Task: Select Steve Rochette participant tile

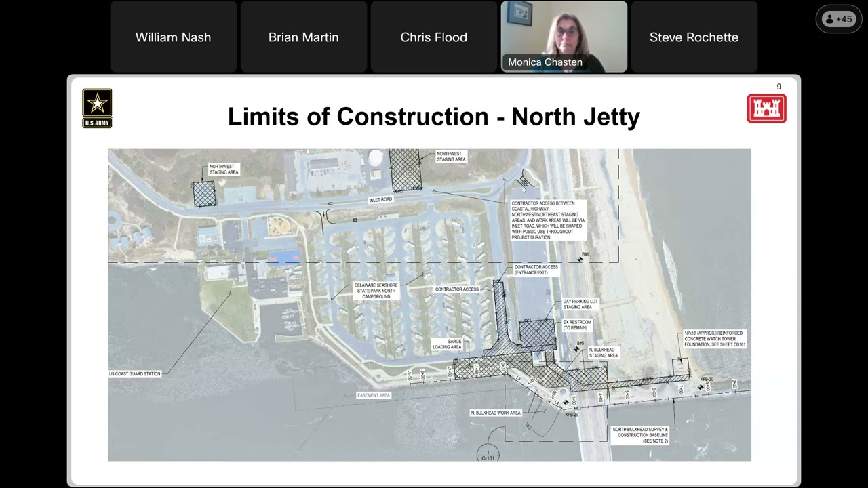Action: click(694, 37)
